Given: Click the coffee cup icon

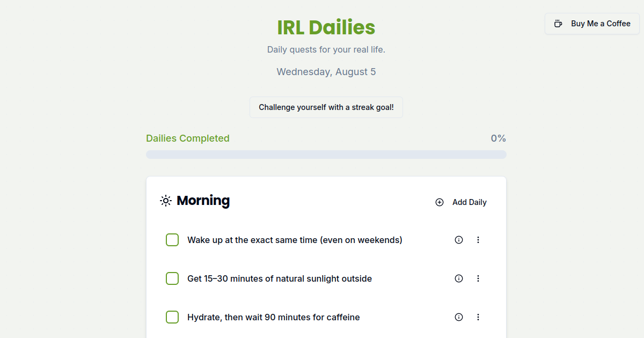Looking at the screenshot, I should click(x=558, y=24).
